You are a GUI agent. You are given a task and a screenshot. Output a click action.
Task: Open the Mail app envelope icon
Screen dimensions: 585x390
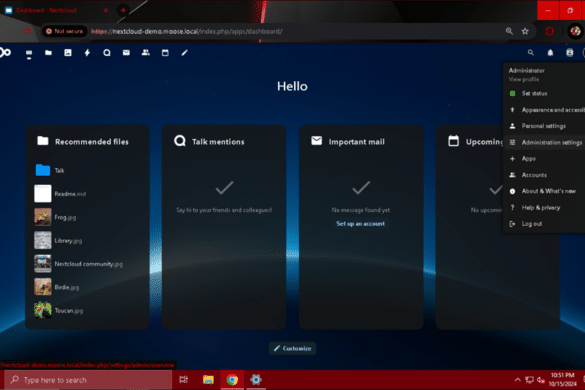[x=126, y=53]
